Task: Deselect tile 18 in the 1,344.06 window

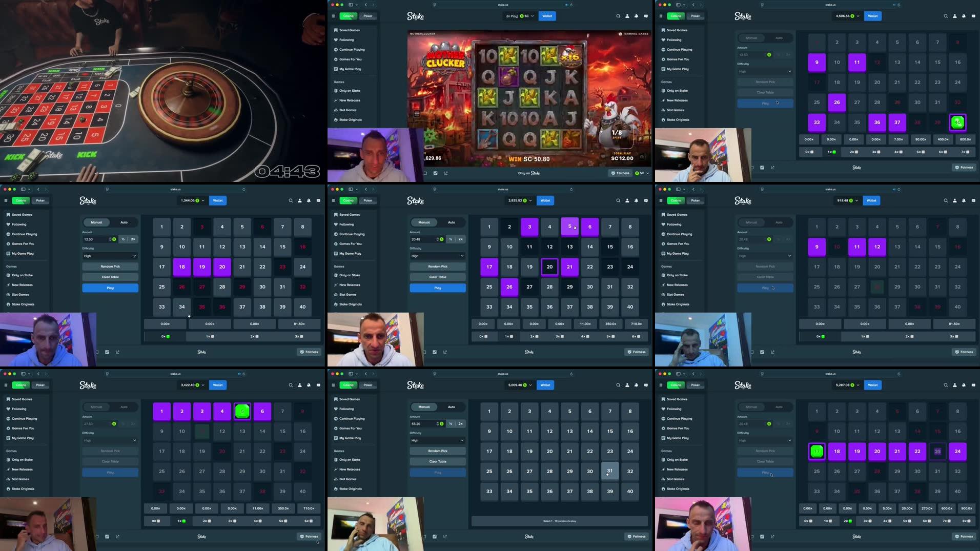Action: click(x=182, y=267)
